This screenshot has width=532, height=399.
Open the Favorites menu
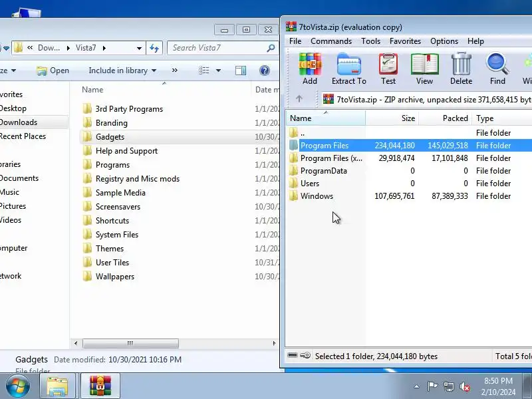405,41
